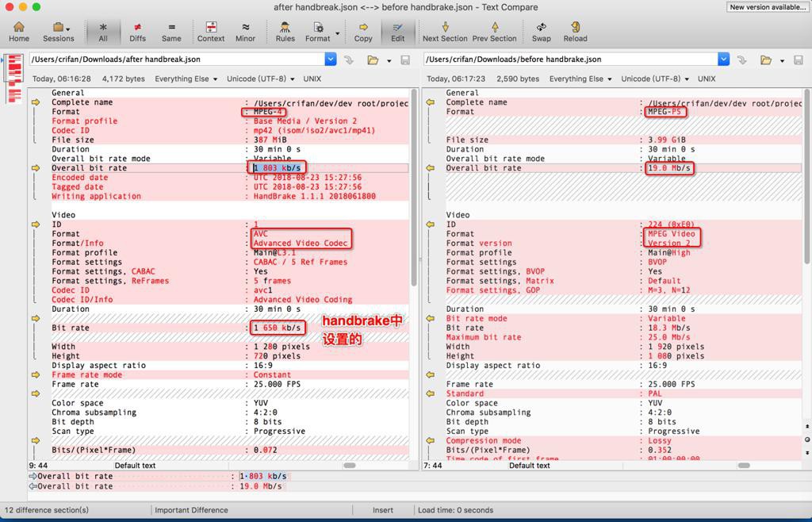The width and height of the screenshot is (812, 522).
Task: Reload the compared files
Action: (x=576, y=32)
